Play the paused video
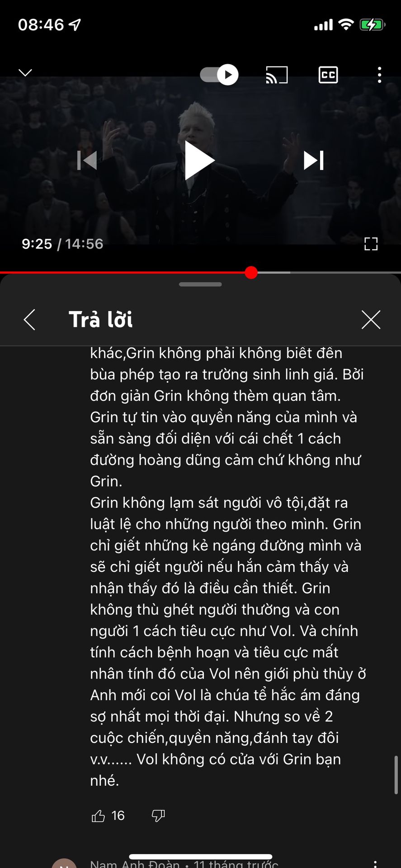The image size is (401, 868). point(199,160)
